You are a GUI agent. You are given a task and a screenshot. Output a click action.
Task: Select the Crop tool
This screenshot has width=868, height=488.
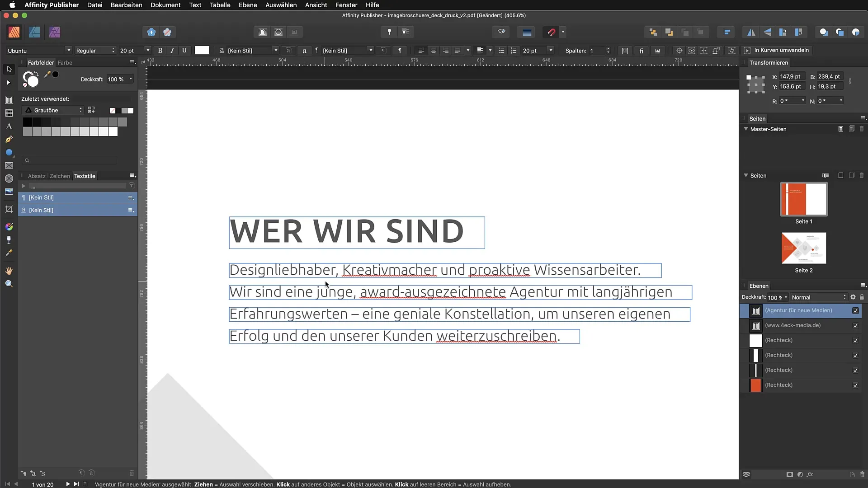point(9,209)
